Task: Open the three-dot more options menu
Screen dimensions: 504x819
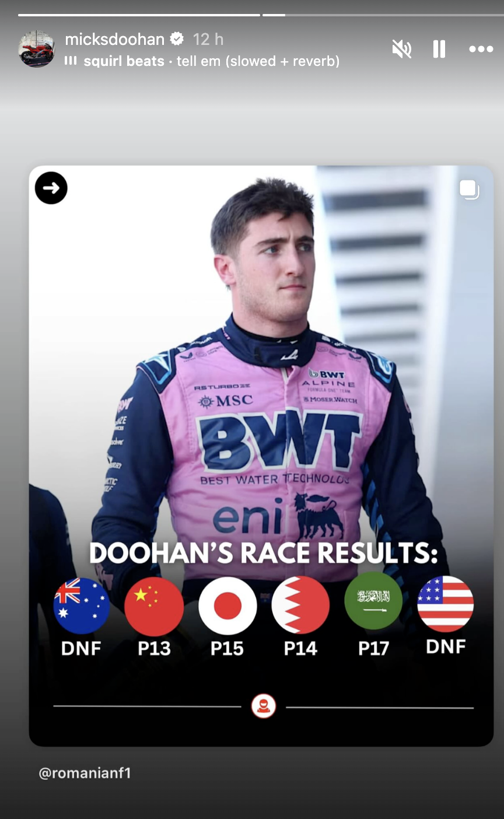Action: click(481, 50)
